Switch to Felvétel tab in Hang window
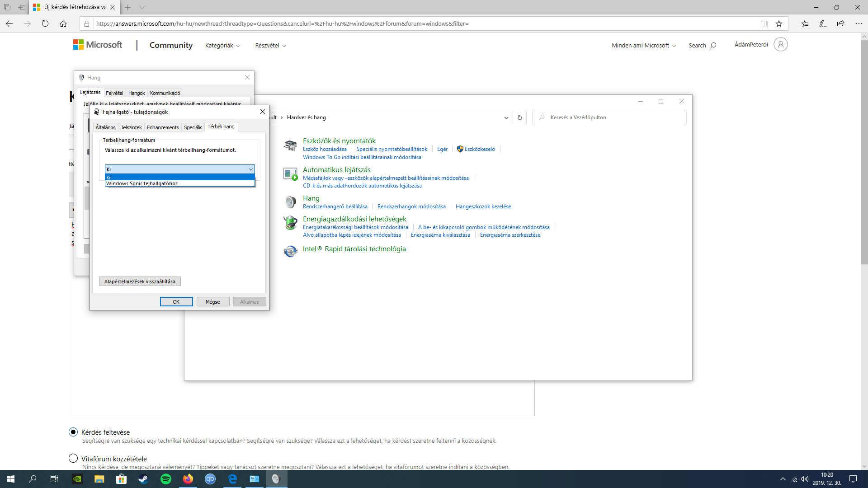 pyautogui.click(x=114, y=93)
